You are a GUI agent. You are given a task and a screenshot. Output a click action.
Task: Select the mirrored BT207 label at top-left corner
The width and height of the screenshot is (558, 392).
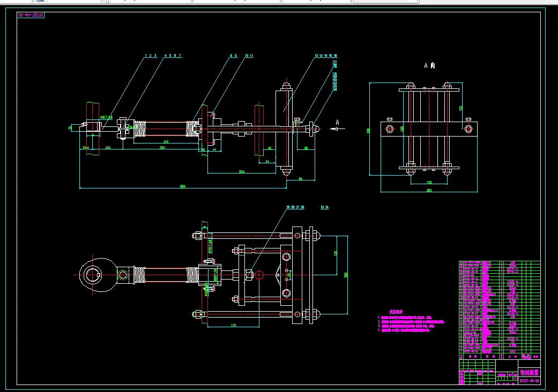coord(31,16)
